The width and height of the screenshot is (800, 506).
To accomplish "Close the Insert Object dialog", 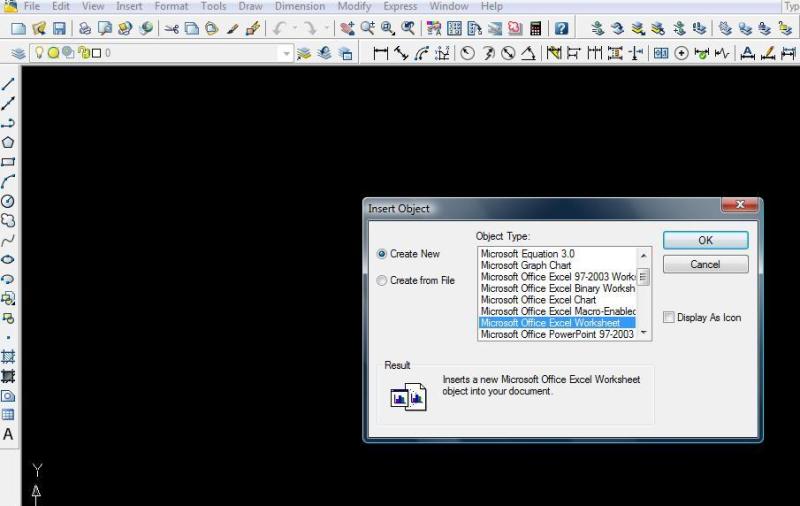I will point(740,205).
